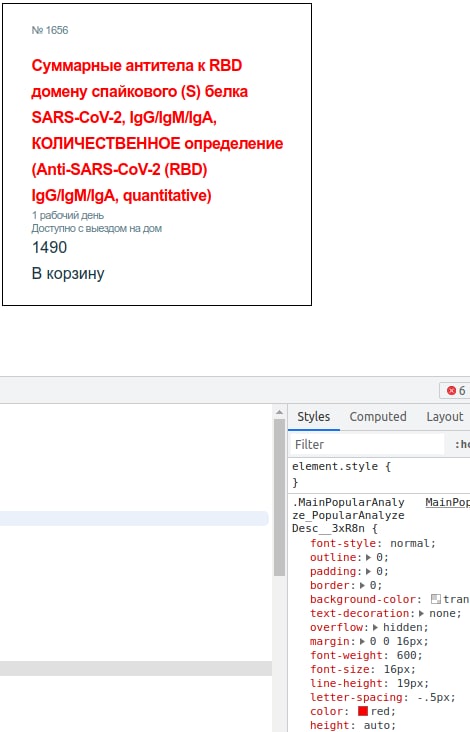The image size is (470, 732).
Task: Switch to the Computed tab
Action: [x=378, y=416]
